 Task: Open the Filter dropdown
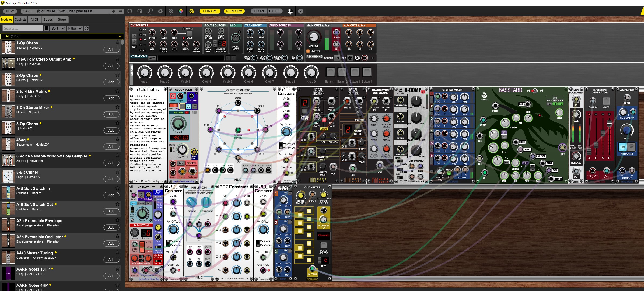(x=75, y=28)
